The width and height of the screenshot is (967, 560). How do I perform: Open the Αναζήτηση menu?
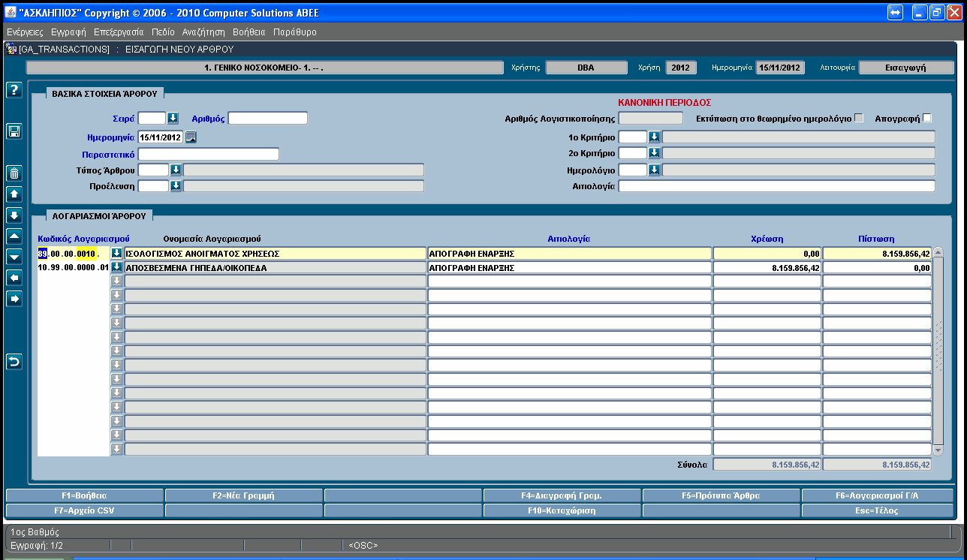(x=203, y=32)
